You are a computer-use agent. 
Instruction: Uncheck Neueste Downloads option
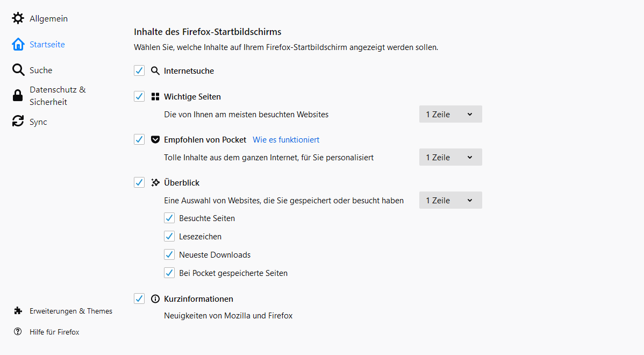click(x=169, y=255)
